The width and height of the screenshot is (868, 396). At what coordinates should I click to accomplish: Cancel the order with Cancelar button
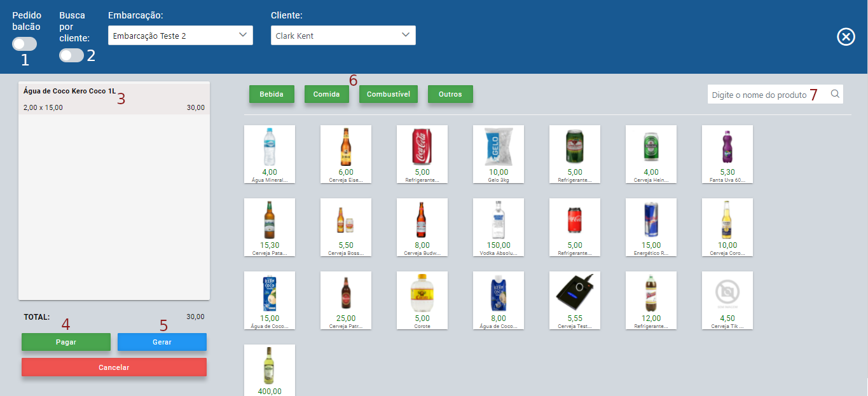114,367
